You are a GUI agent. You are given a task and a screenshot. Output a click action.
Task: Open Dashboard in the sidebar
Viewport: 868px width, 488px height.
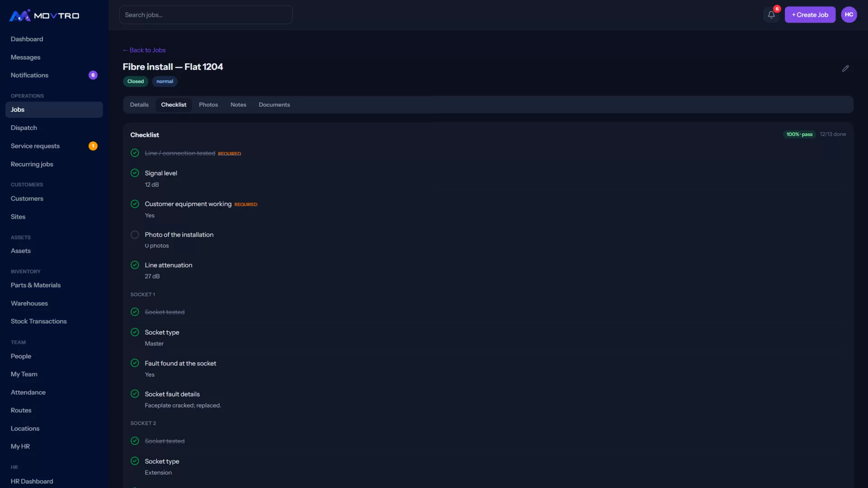tap(54, 39)
